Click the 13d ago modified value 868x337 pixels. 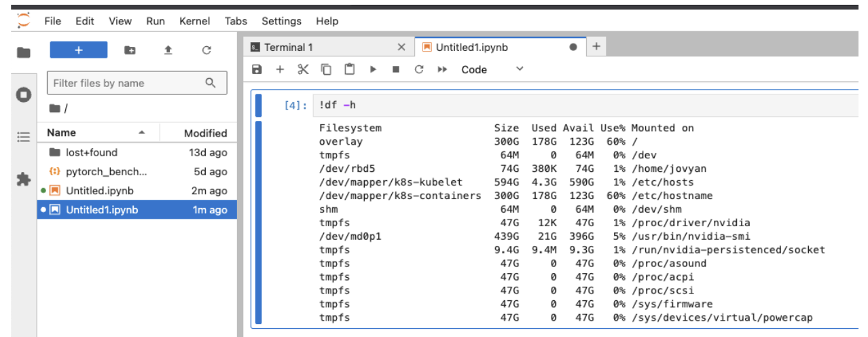tap(208, 153)
